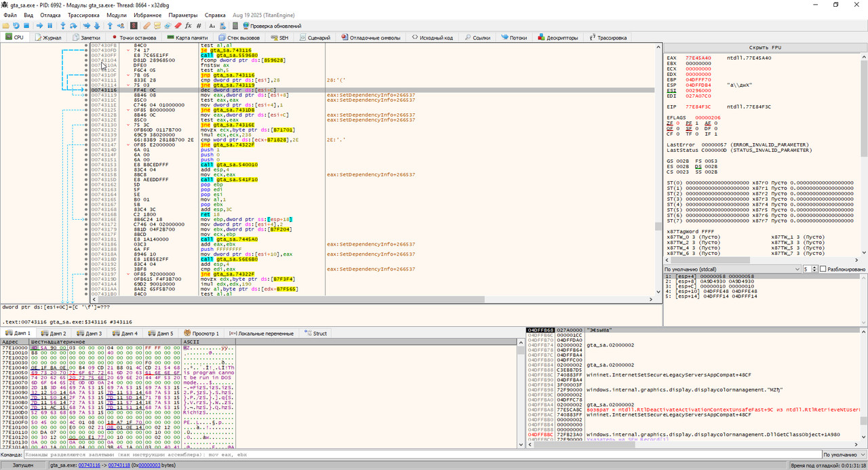Click the Step Into toolbar icon
The height and width of the screenshot is (470, 868).
pyautogui.click(x=63, y=26)
